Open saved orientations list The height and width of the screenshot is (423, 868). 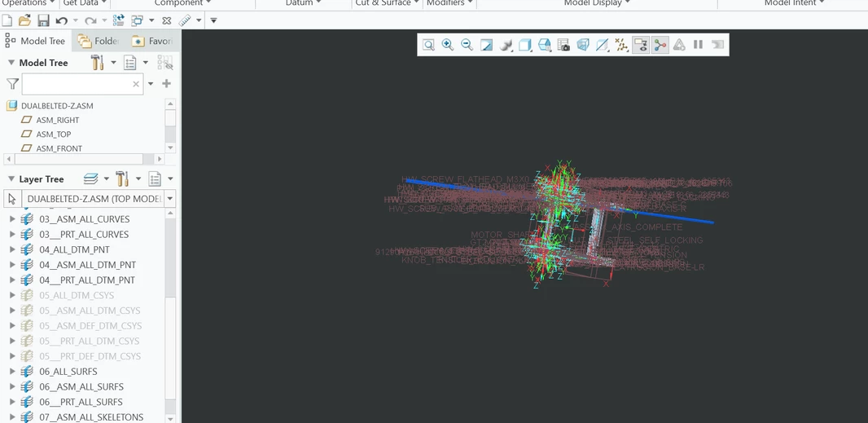(544, 45)
